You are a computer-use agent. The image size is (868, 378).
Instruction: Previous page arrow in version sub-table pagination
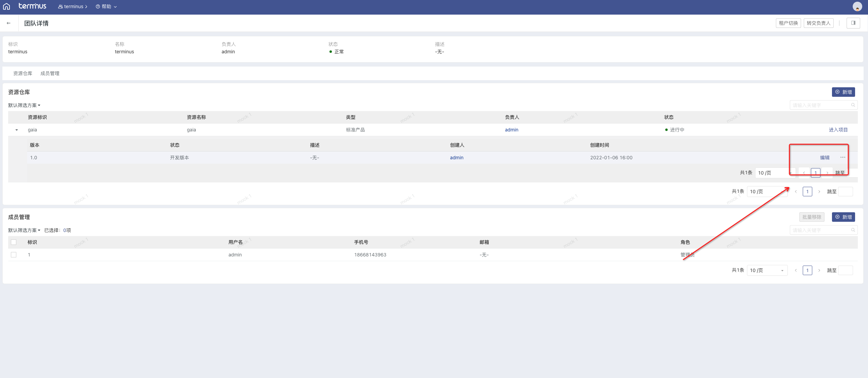tap(804, 173)
